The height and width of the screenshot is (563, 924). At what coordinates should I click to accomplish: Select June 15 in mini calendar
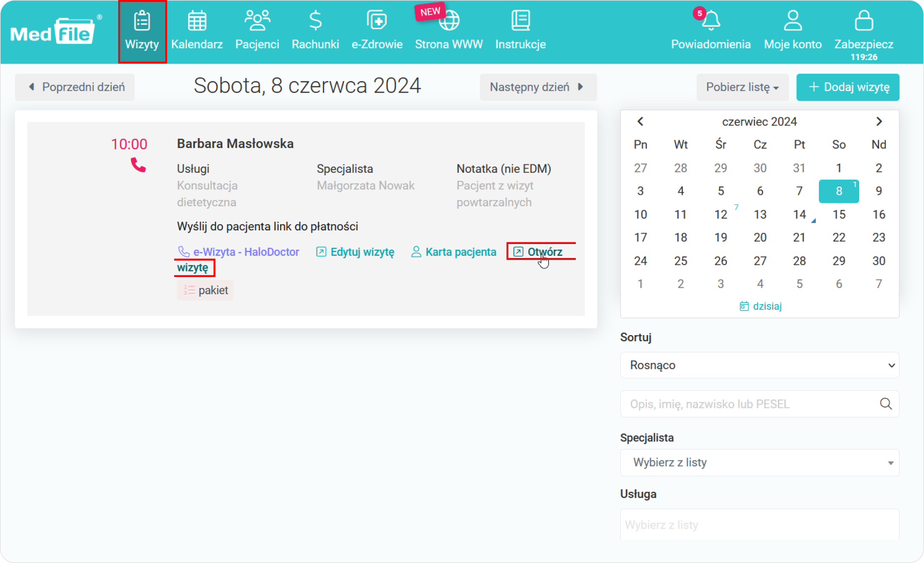tap(839, 214)
